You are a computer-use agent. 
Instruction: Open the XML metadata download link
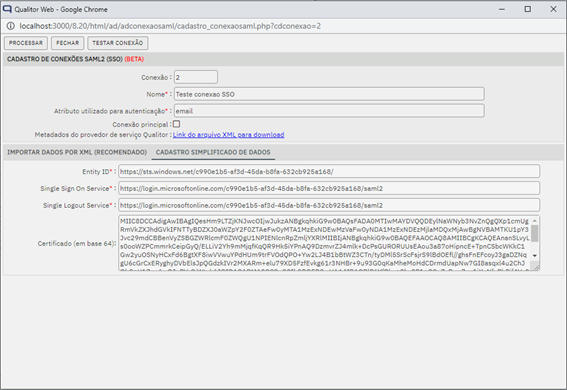229,135
